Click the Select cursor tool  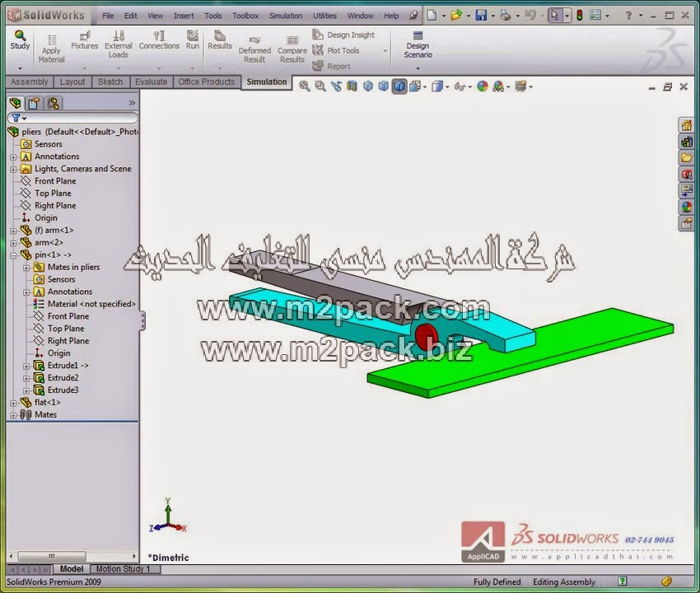coord(554,15)
